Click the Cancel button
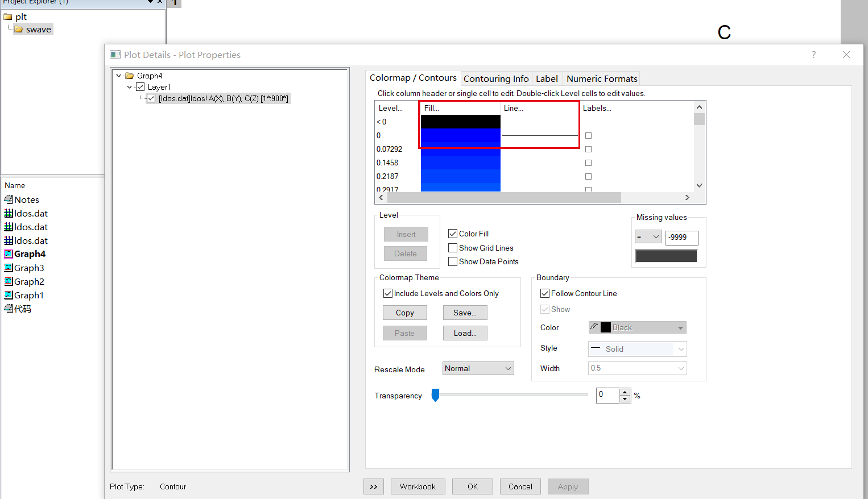This screenshot has height=499, width=868. (x=520, y=486)
